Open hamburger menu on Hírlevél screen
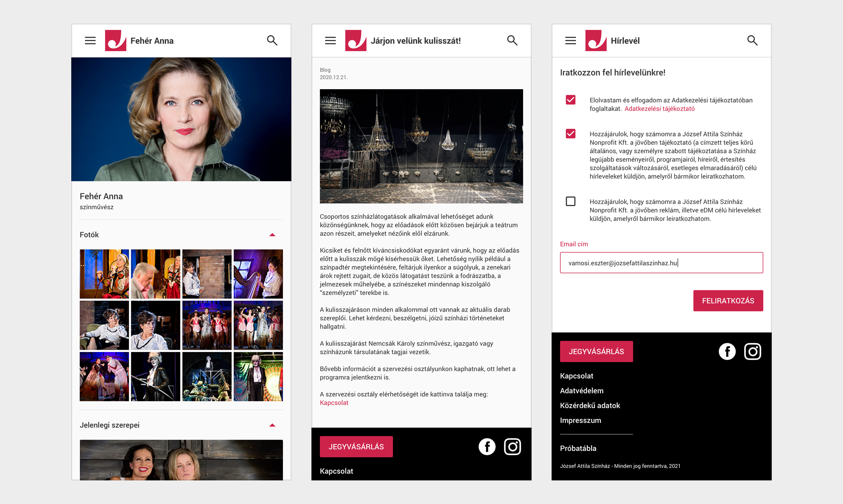This screenshot has height=504, width=843. coord(570,40)
